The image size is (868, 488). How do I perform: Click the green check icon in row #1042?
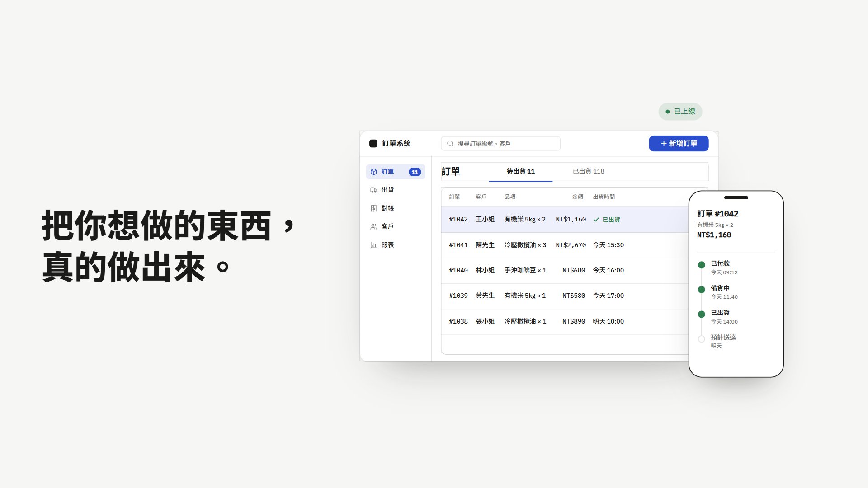pyautogui.click(x=596, y=220)
